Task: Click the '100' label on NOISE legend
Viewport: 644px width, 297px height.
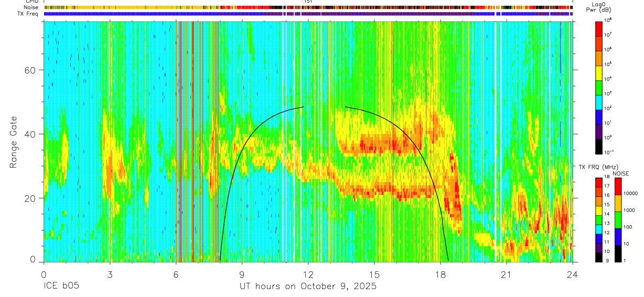Action: click(x=628, y=227)
